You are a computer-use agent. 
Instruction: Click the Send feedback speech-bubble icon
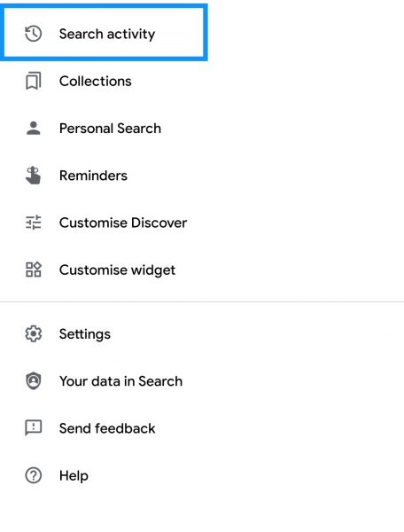coord(33,428)
